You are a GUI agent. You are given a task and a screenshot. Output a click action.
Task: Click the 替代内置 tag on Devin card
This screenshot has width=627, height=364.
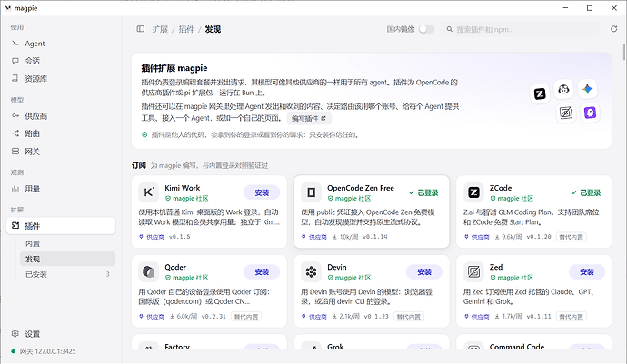[409, 317]
